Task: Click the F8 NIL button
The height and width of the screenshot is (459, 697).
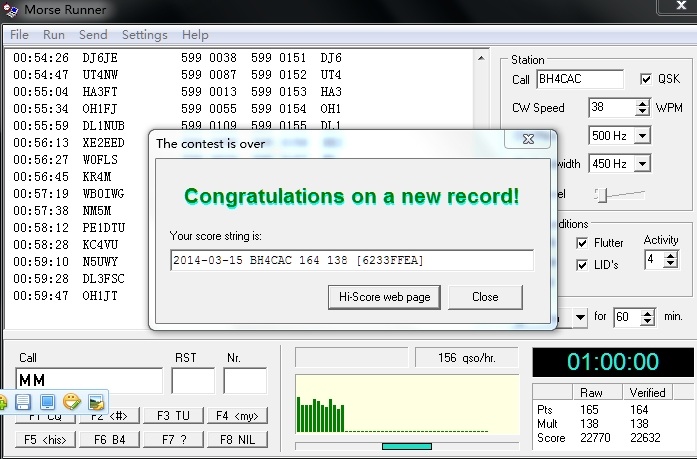Action: click(x=237, y=440)
